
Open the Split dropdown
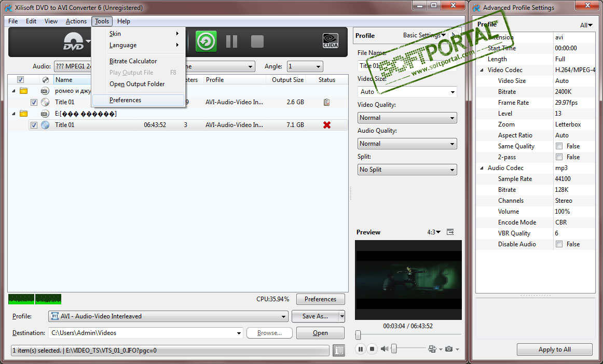coord(407,170)
